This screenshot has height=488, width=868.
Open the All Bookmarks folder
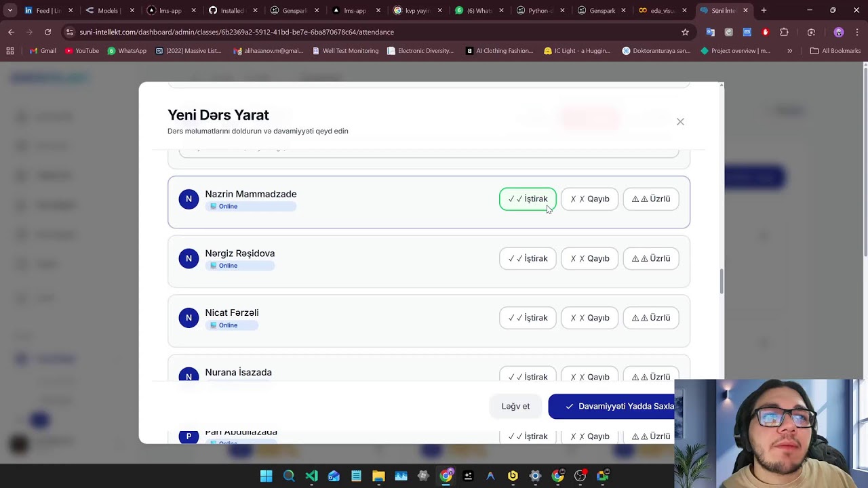point(835,51)
